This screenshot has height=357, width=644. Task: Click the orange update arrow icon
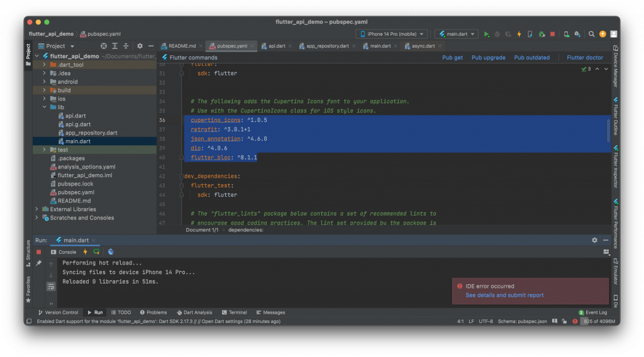pyautogui.click(x=602, y=34)
